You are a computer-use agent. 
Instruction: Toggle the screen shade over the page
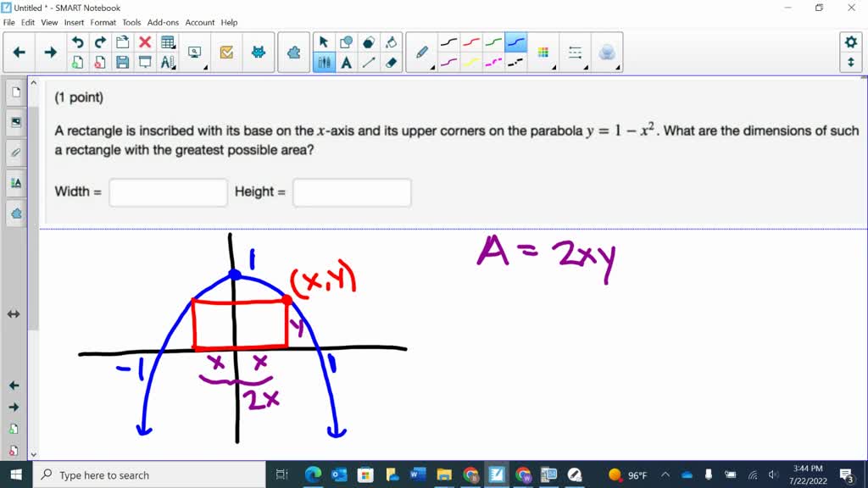pyautogui.click(x=145, y=62)
